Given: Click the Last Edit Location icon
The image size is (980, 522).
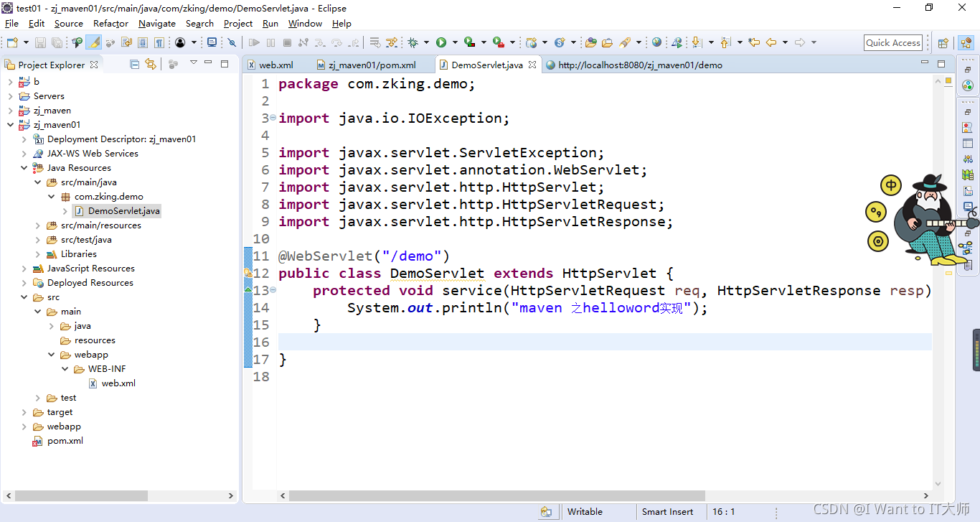Looking at the screenshot, I should (753, 43).
